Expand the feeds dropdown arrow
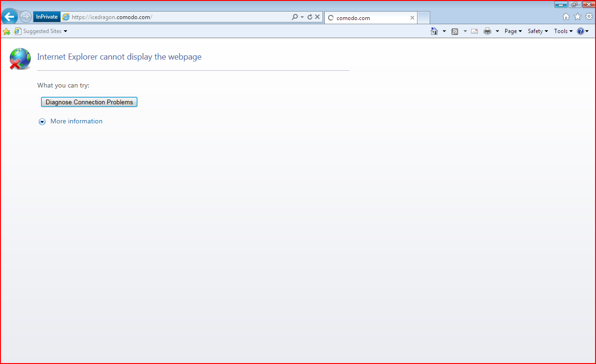 pyautogui.click(x=465, y=31)
